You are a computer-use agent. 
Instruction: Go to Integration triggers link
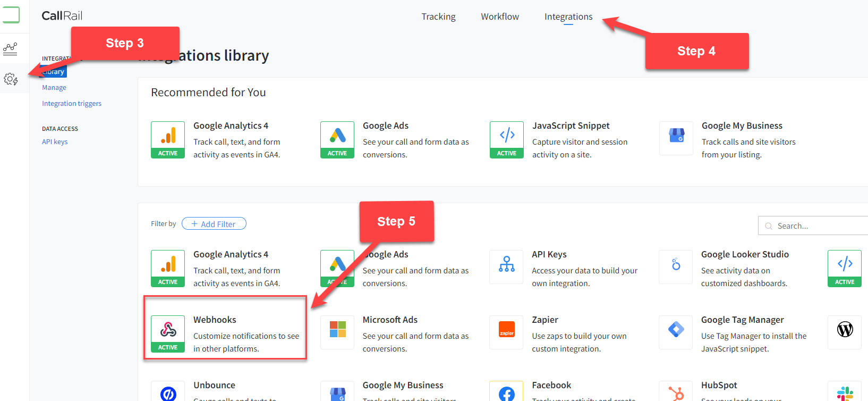pyautogui.click(x=72, y=104)
